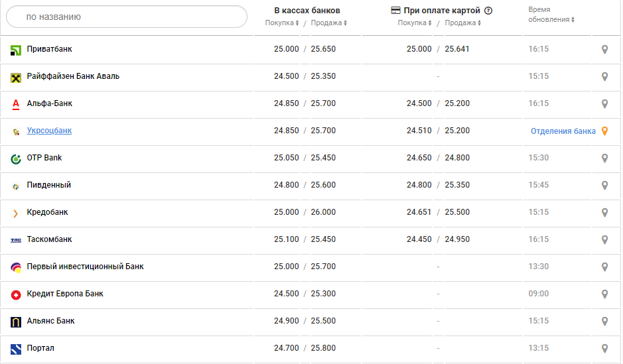Click the Кредит Европа Банк logo icon
This screenshot has height=364, width=623.
16,294
